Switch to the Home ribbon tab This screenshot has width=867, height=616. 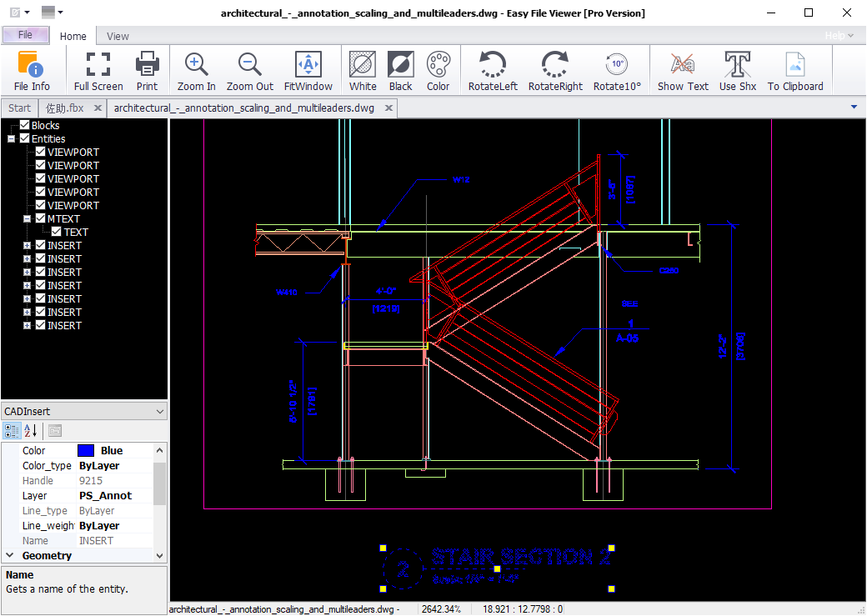(73, 36)
